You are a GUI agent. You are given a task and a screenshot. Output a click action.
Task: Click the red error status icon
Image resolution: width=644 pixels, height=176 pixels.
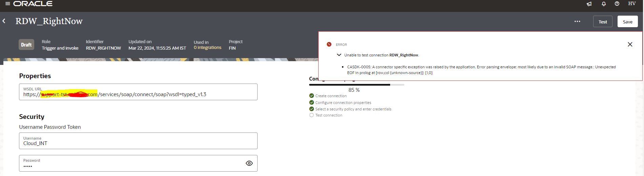(x=329, y=45)
